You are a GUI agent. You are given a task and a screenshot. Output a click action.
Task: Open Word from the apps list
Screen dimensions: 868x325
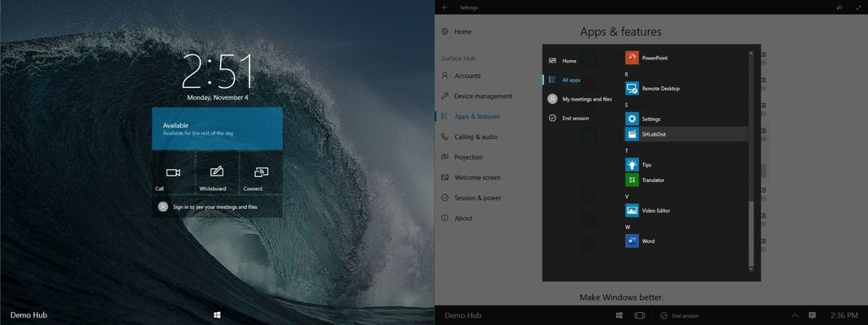point(686,241)
